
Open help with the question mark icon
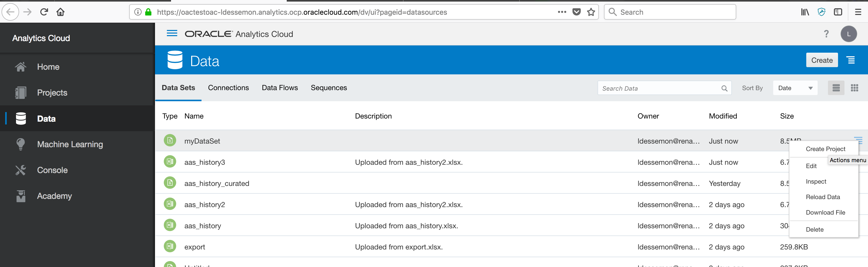tap(826, 34)
